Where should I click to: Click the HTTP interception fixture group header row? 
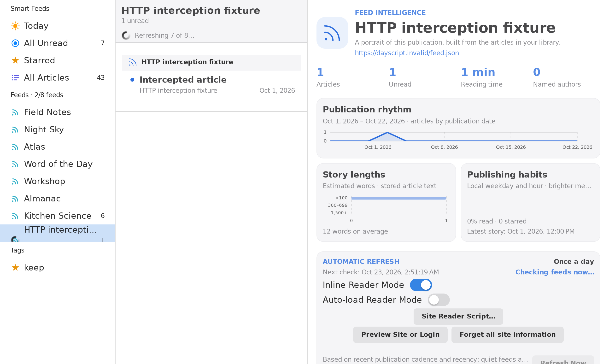tap(211, 63)
